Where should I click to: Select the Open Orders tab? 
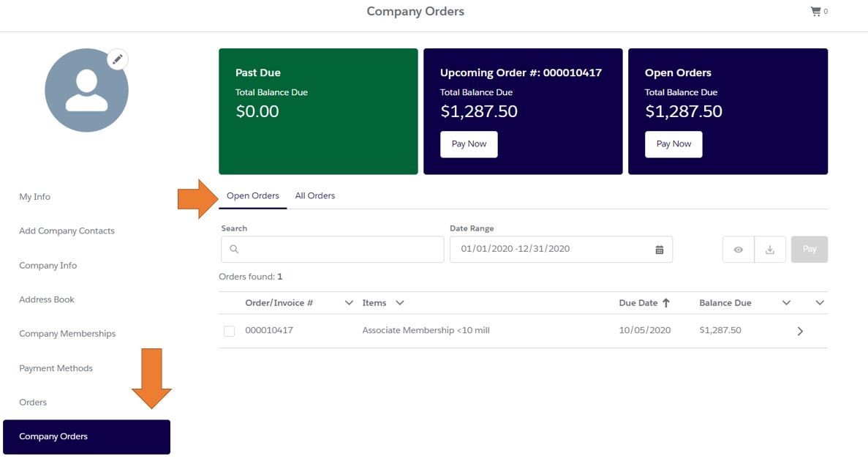[x=252, y=195]
